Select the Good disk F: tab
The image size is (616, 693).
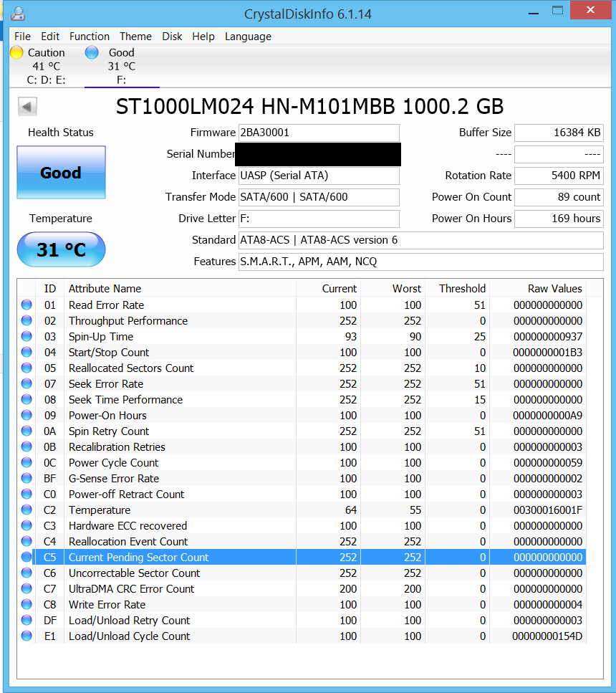point(122,67)
